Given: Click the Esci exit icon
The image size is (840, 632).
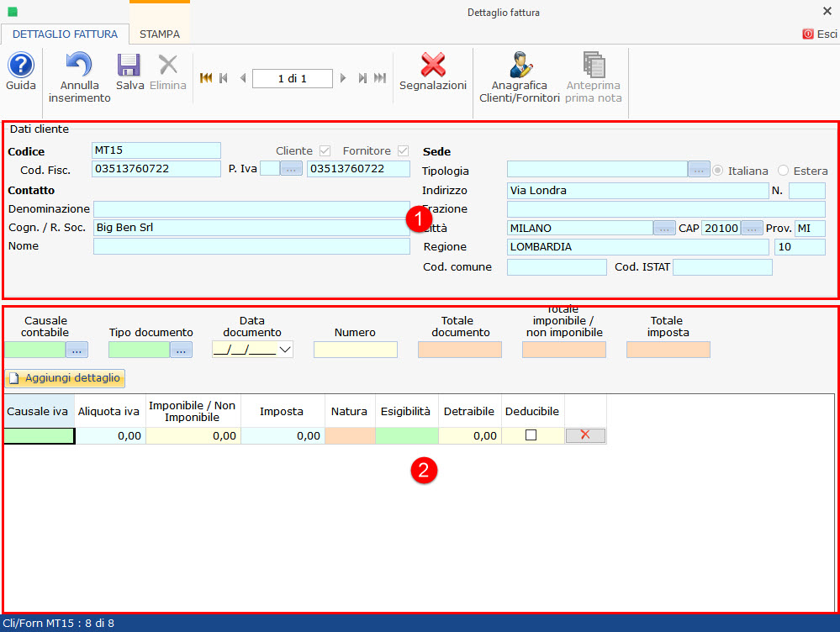Looking at the screenshot, I should (x=808, y=34).
